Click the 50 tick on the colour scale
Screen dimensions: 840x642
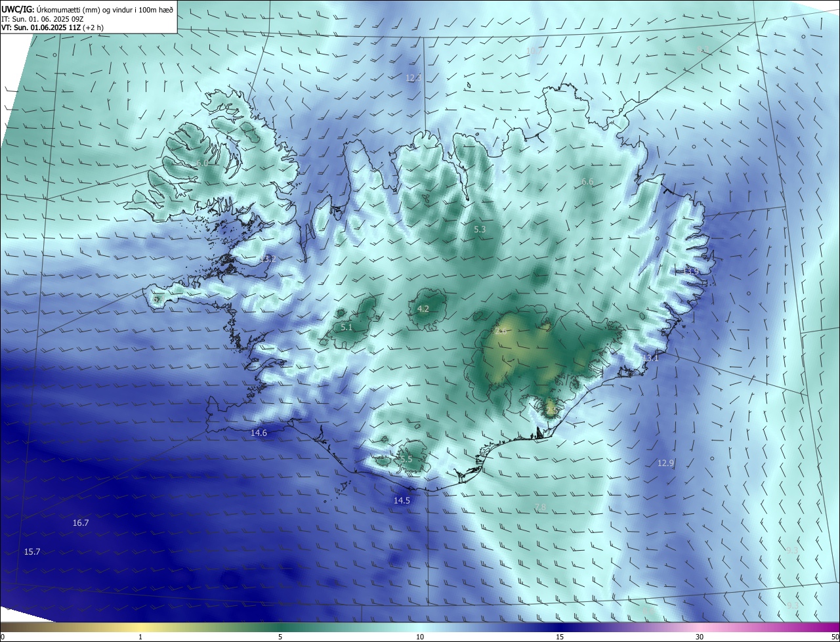point(835,637)
